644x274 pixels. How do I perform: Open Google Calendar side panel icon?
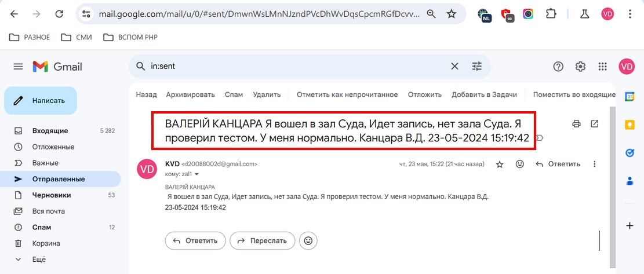coord(630,97)
